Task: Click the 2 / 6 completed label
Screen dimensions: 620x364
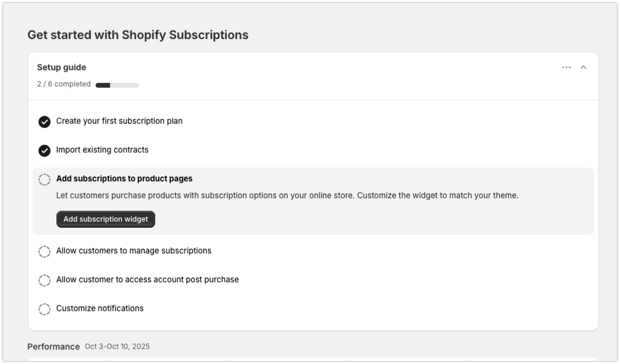Action: coord(64,84)
